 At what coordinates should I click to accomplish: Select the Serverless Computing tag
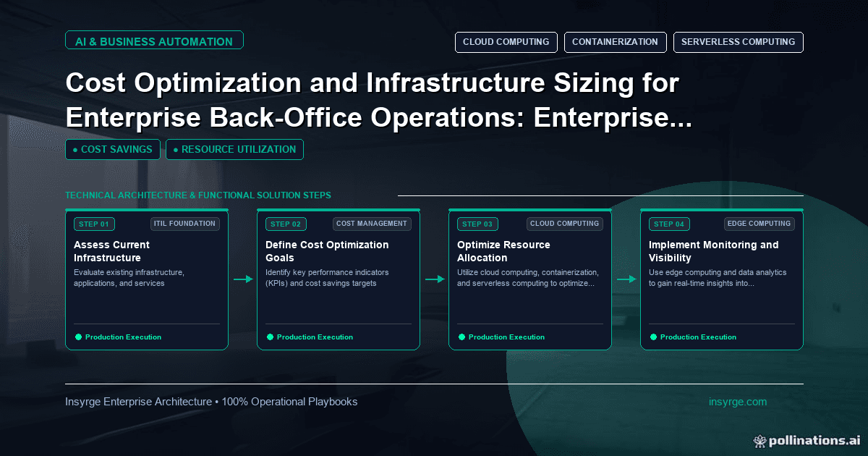tap(739, 42)
